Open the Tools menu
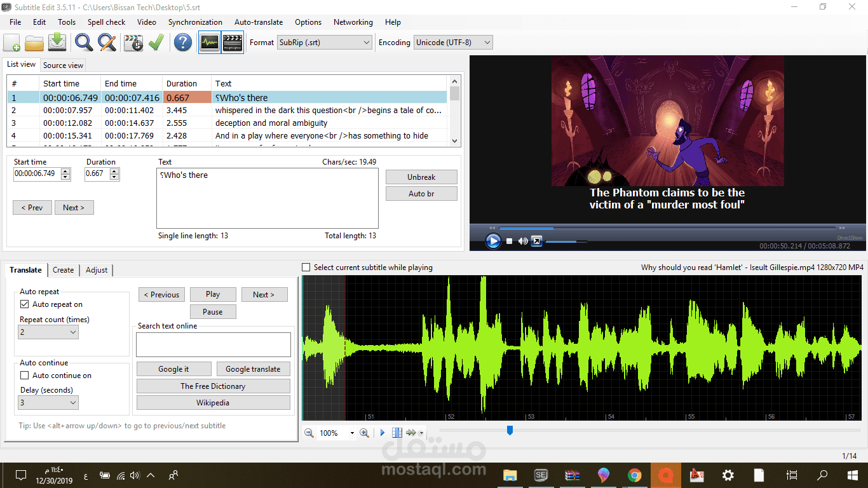 coord(67,22)
